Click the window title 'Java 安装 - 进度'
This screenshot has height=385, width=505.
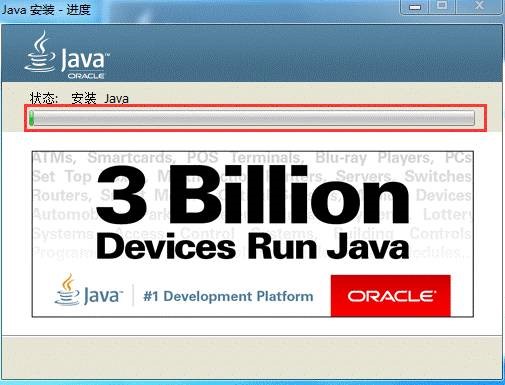[x=46, y=9]
